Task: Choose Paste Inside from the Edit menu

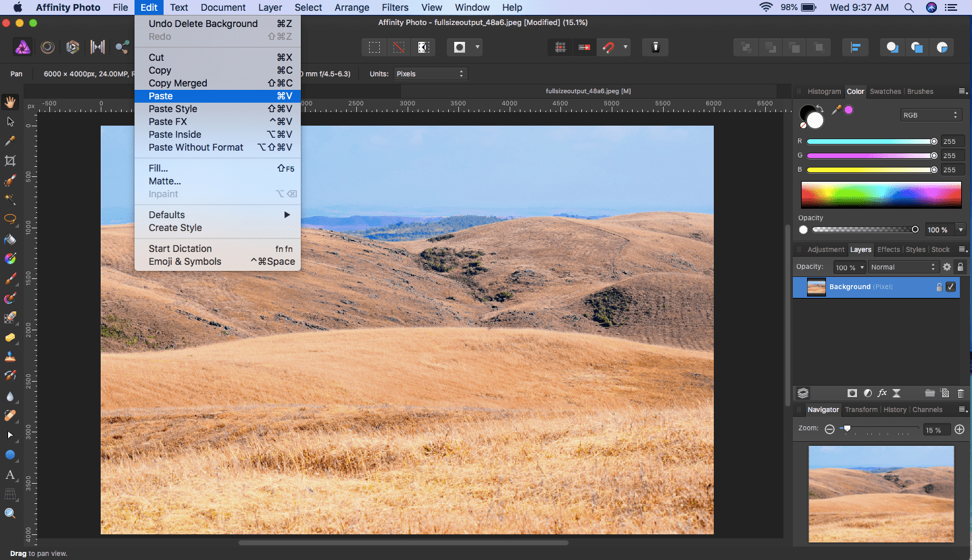Action: pos(175,134)
